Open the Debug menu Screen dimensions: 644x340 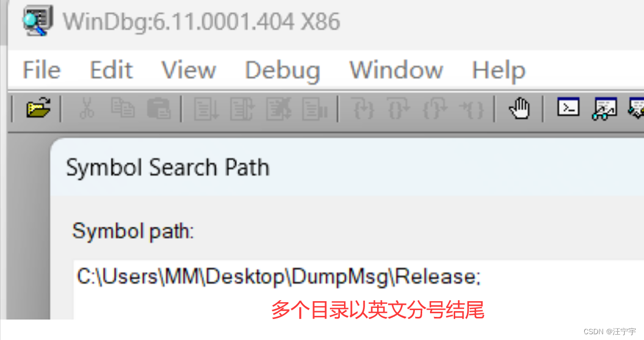coord(283,70)
